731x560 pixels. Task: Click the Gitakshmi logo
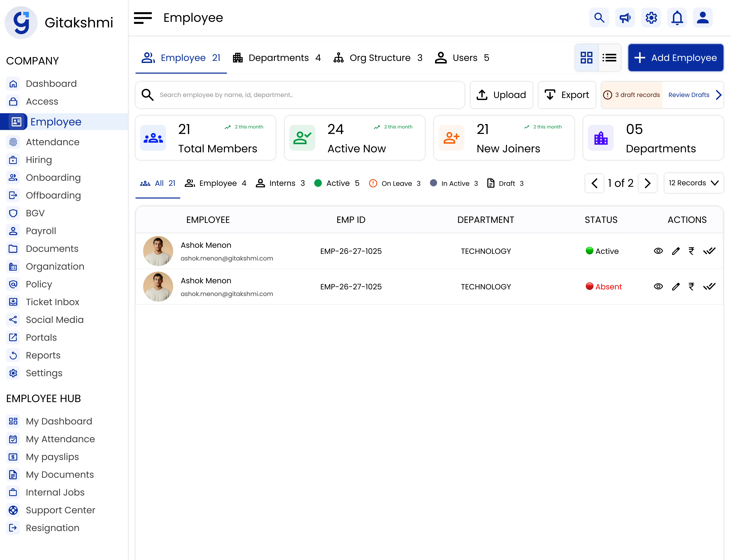[21, 23]
